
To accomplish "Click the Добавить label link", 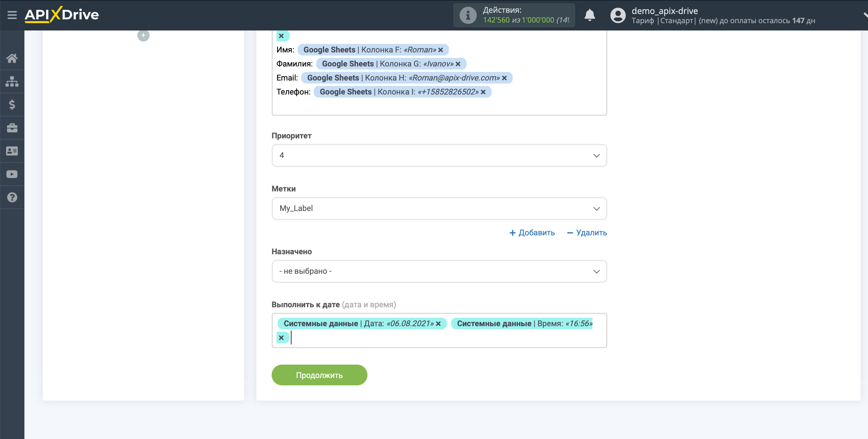I will pos(532,233).
